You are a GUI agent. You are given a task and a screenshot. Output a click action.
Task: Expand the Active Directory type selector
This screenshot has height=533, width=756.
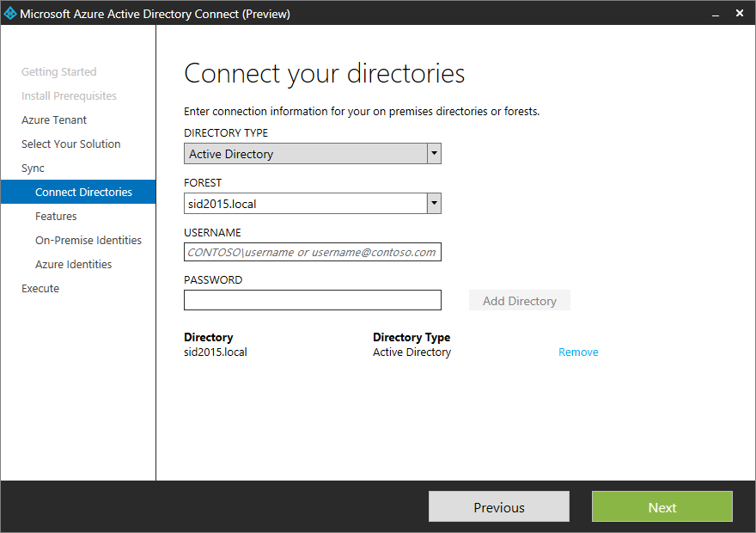[434, 153]
